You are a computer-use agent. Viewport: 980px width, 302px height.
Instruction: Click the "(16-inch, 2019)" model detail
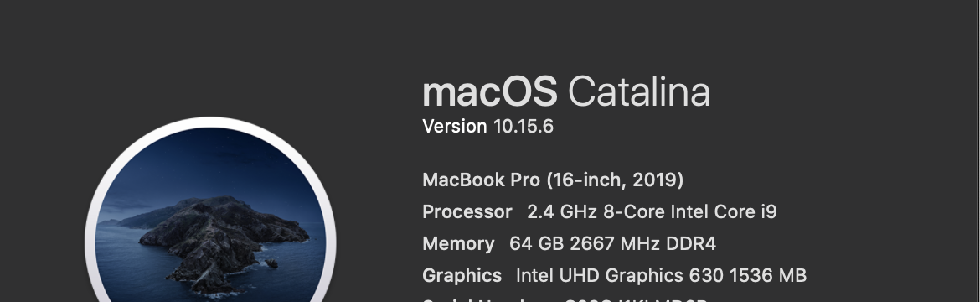pos(614,180)
